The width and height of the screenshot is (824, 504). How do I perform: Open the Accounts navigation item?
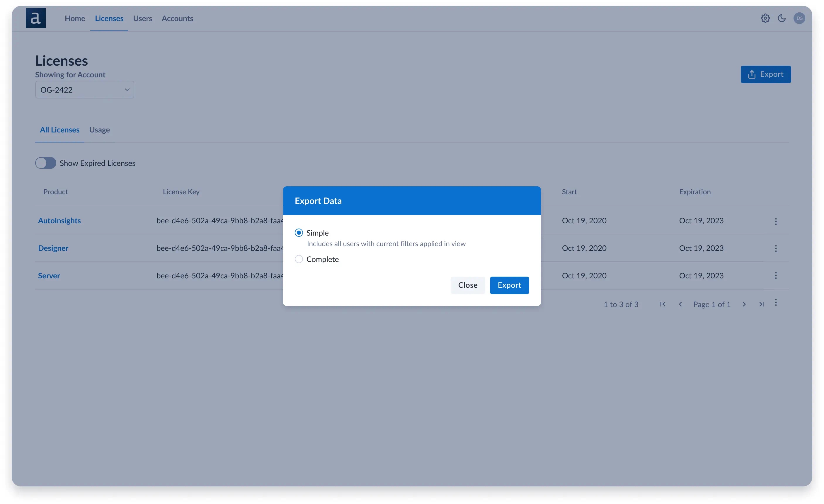[177, 19]
